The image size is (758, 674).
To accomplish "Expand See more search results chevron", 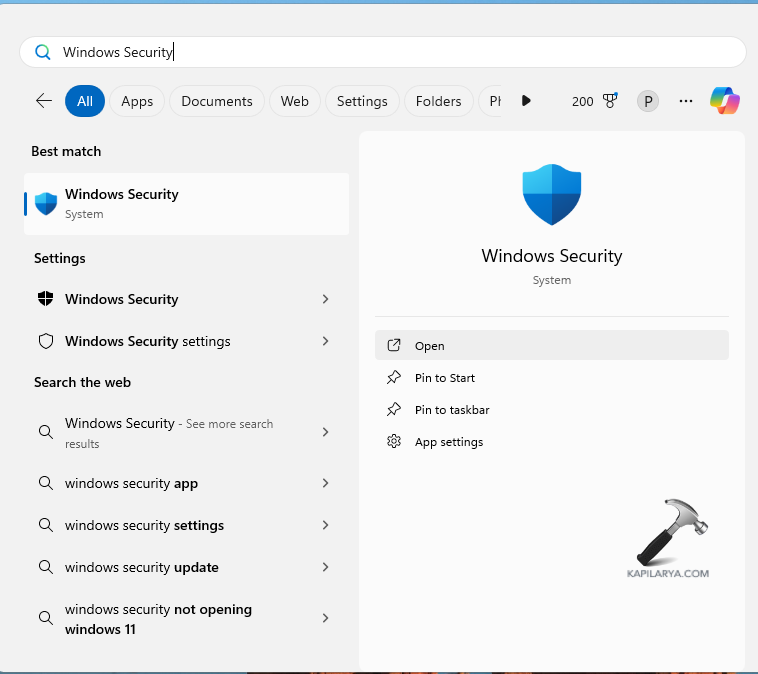I will [325, 432].
